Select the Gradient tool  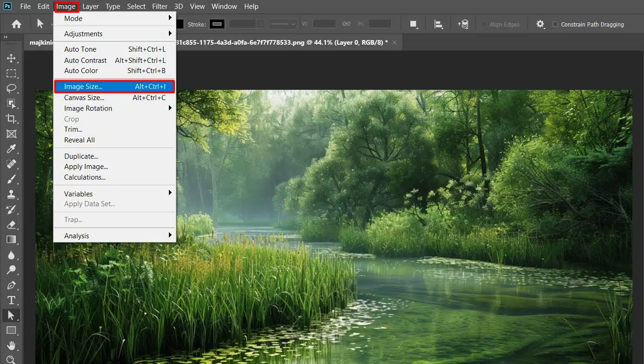[x=11, y=240]
